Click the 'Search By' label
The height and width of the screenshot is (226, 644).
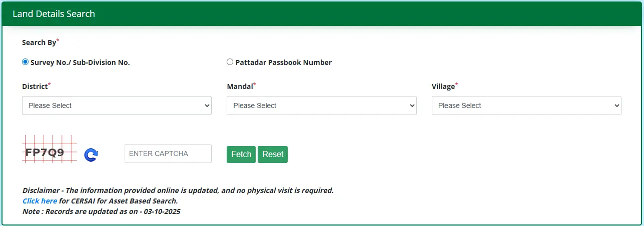click(39, 42)
